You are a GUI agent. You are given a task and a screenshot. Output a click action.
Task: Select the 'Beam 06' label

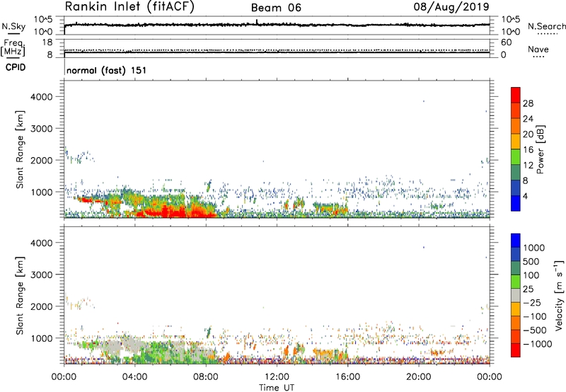click(x=276, y=8)
